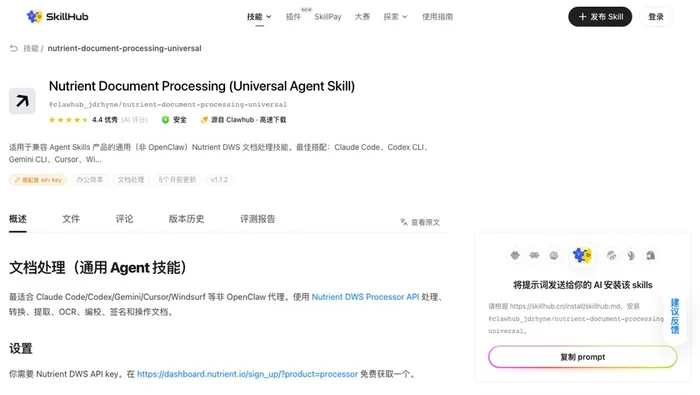Click the 建议反馈 side tab
The image size is (700, 395).
click(x=675, y=316)
